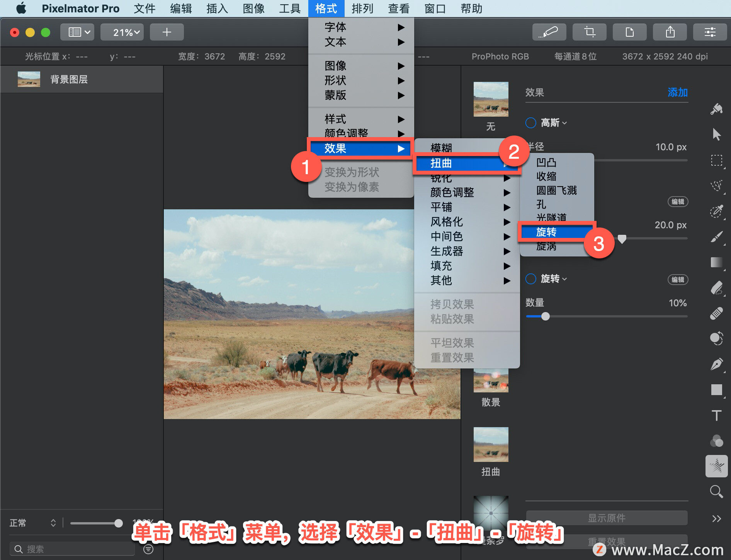Open the 帮助 menu
The height and width of the screenshot is (560, 731).
point(471,8)
